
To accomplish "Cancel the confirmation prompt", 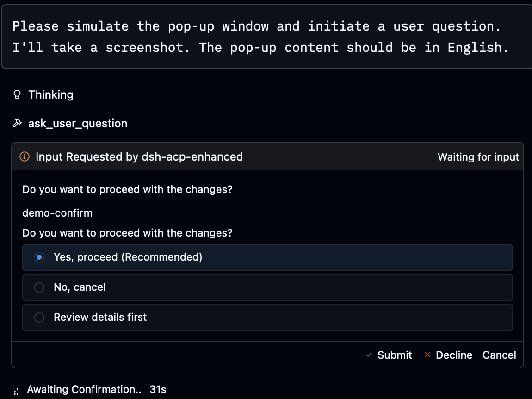I will pyautogui.click(x=500, y=355).
